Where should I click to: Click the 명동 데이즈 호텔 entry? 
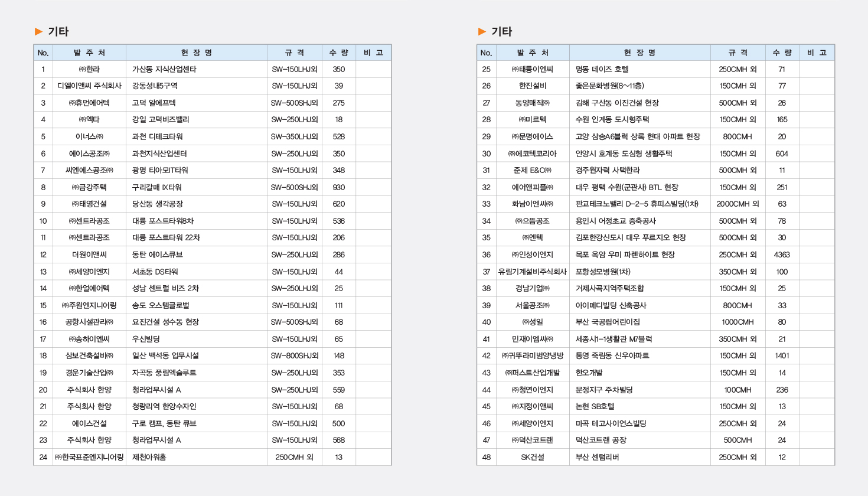[x=602, y=69]
